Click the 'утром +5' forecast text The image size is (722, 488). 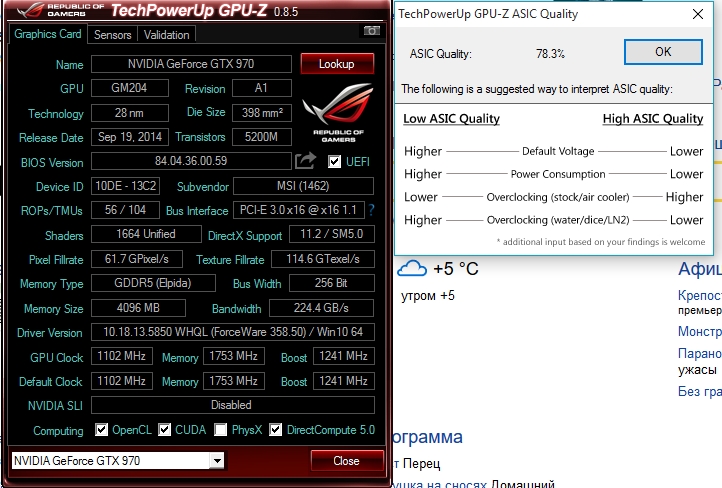tap(428, 296)
